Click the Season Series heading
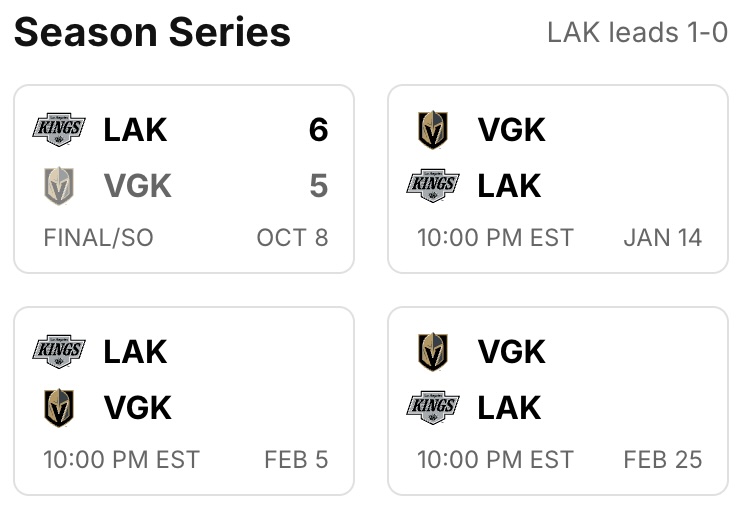 (152, 33)
